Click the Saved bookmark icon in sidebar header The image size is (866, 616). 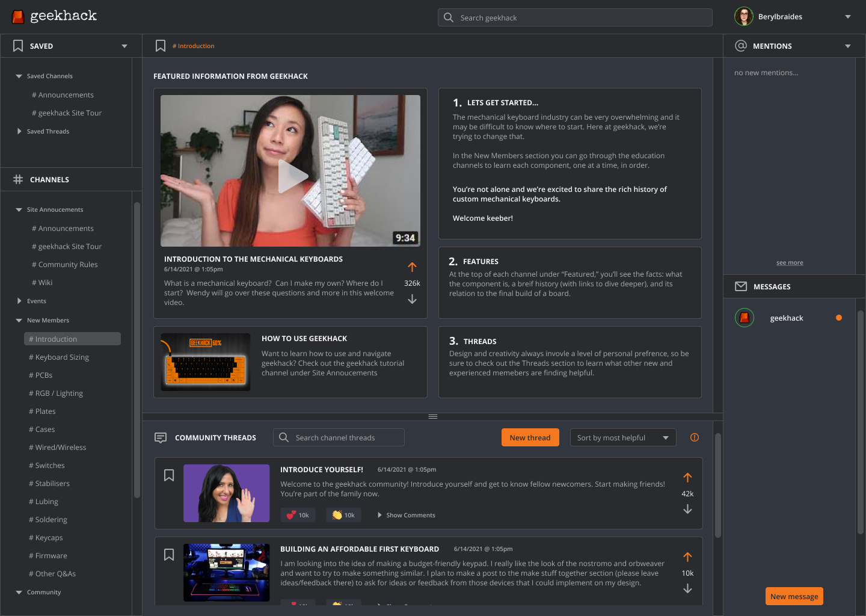tap(18, 46)
